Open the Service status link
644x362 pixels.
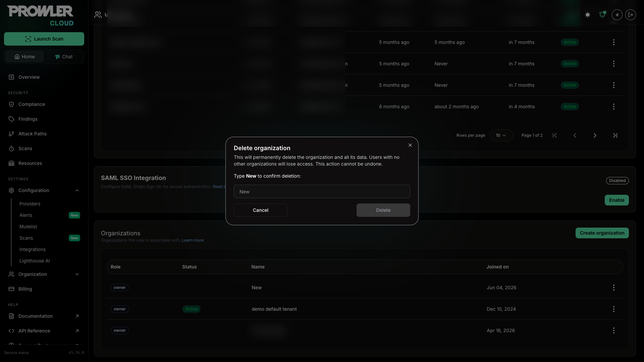(x=16, y=353)
